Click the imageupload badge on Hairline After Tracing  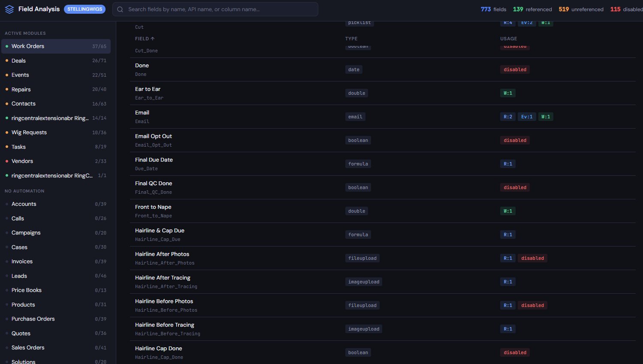[x=363, y=281]
